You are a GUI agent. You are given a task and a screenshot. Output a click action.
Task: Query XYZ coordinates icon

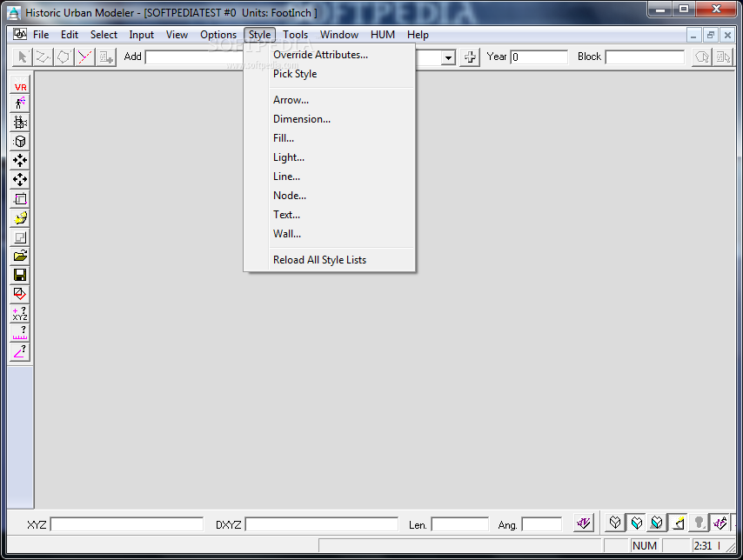pos(20,314)
